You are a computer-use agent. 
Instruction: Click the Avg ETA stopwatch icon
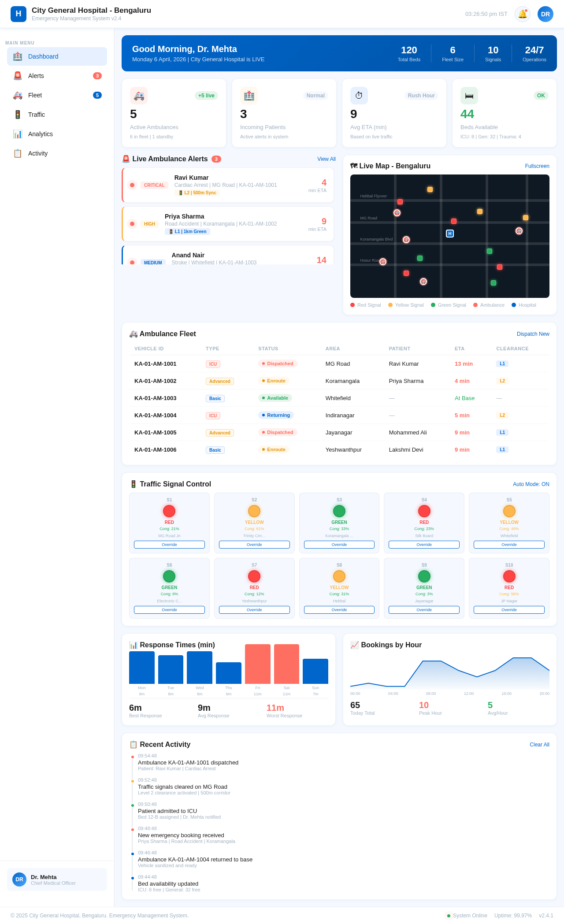359,96
